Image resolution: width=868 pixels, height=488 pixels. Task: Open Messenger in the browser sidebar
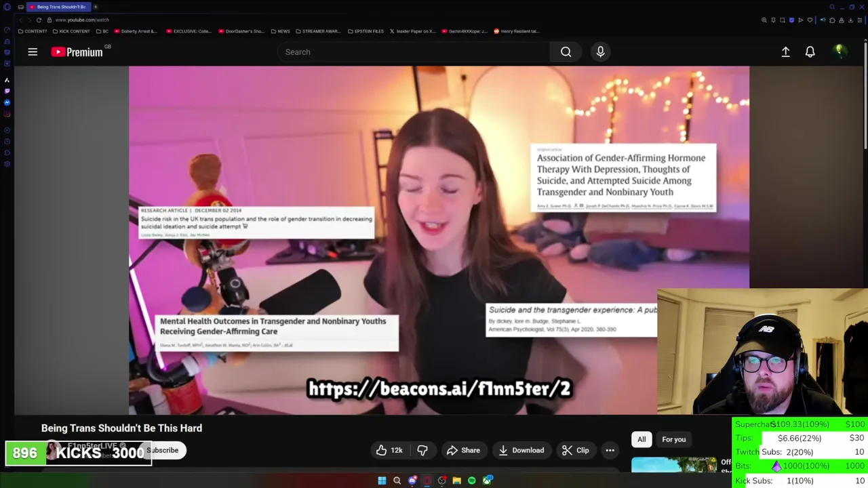coord(7,102)
